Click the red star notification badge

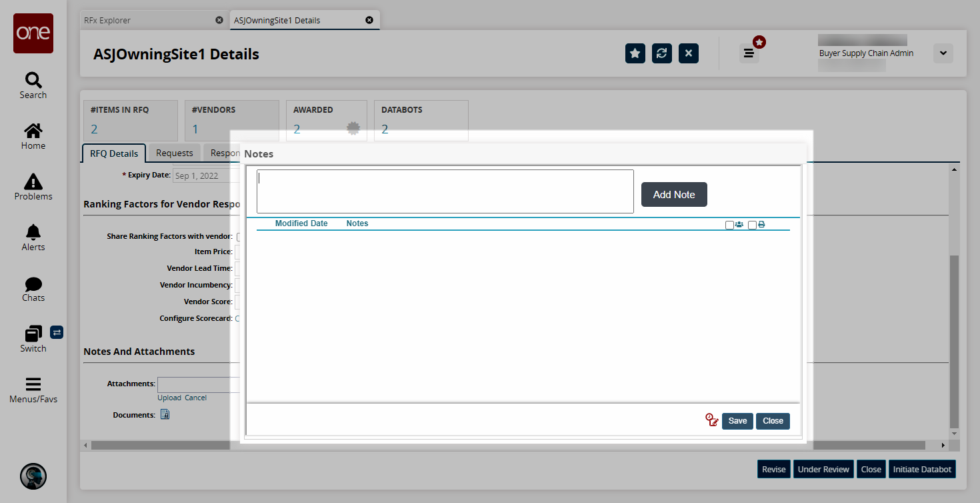click(759, 42)
